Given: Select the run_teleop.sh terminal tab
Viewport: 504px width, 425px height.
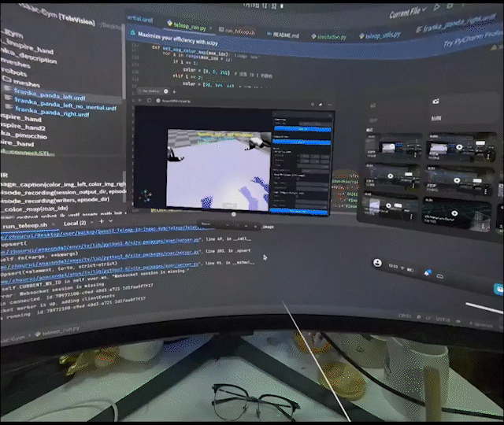Looking at the screenshot, I should click(x=25, y=226).
